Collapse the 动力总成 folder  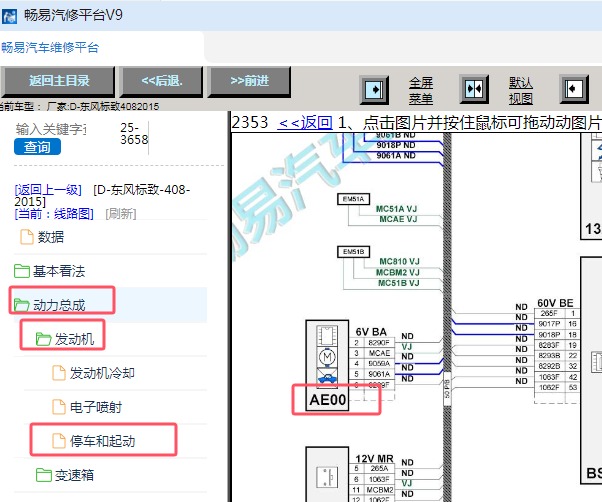pyautogui.click(x=59, y=305)
